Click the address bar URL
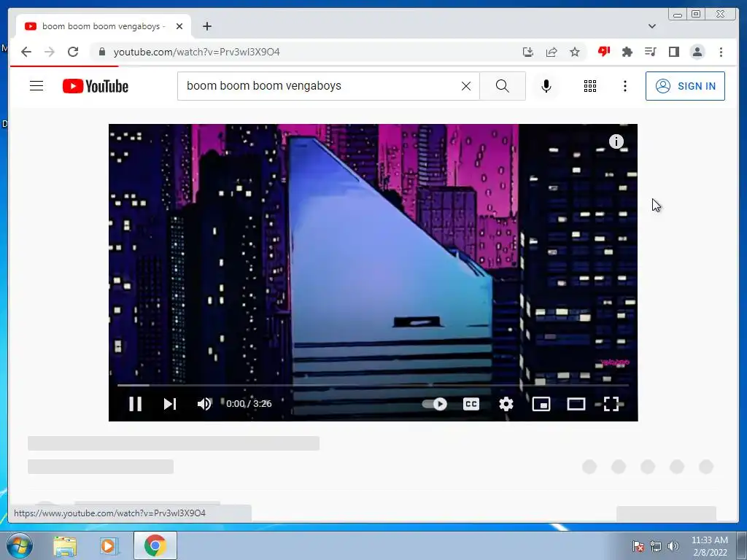The width and height of the screenshot is (747, 560). click(197, 52)
